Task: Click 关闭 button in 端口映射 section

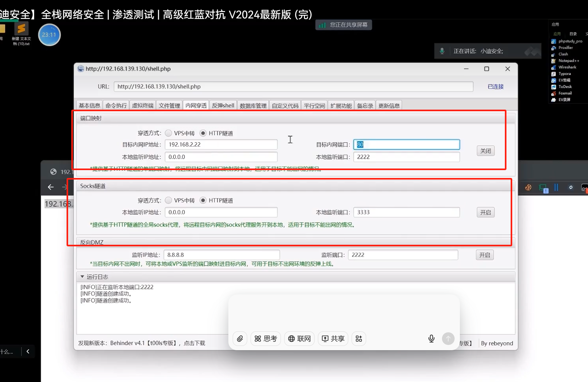Action: click(x=485, y=151)
